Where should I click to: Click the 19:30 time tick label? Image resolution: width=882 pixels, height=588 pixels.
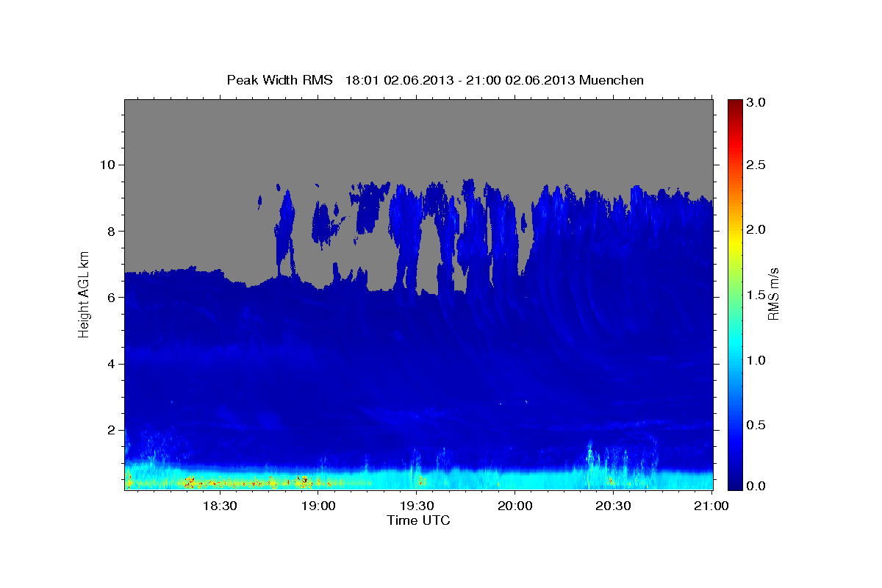(416, 506)
